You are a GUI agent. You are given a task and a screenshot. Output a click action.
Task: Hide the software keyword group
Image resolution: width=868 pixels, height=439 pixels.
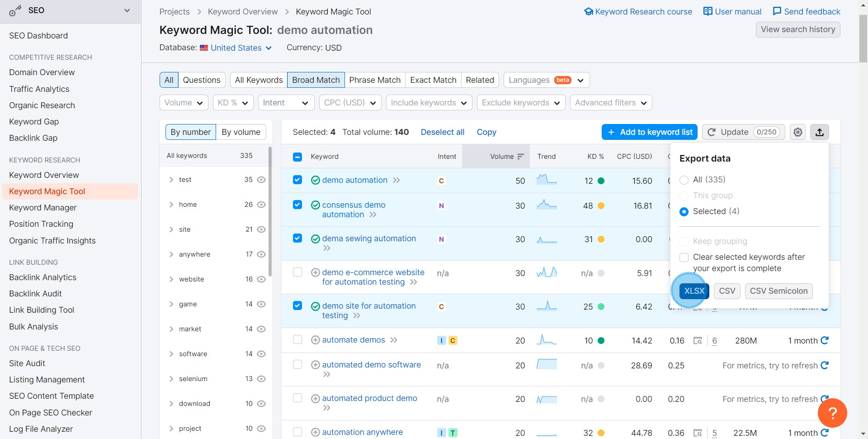pyautogui.click(x=261, y=354)
